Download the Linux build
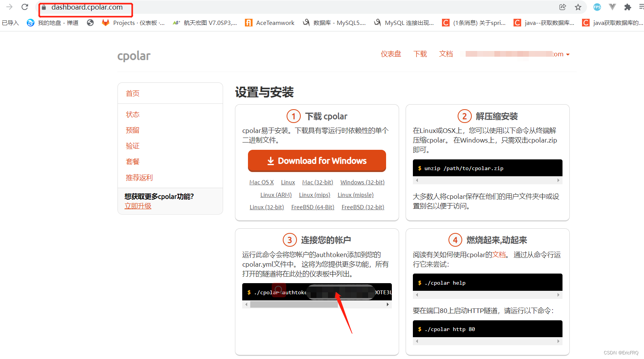Image resolution: width=644 pixels, height=359 pixels. [x=288, y=182]
